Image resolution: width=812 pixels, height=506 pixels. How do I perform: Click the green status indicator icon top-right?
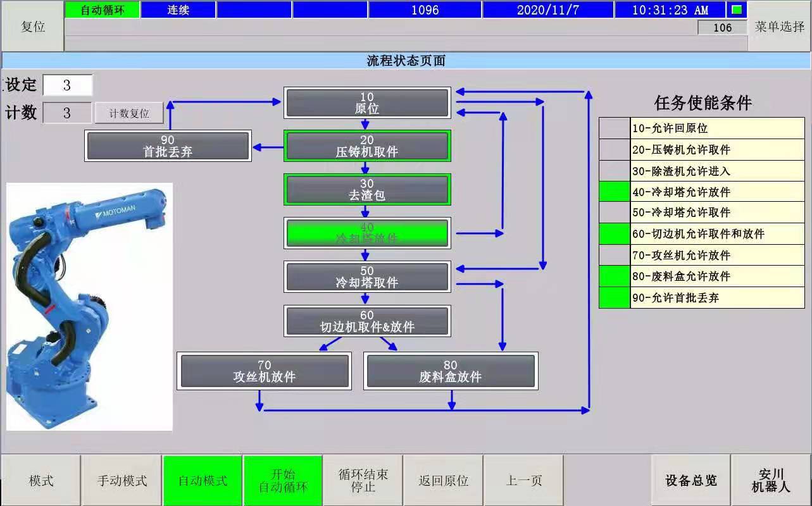click(737, 10)
